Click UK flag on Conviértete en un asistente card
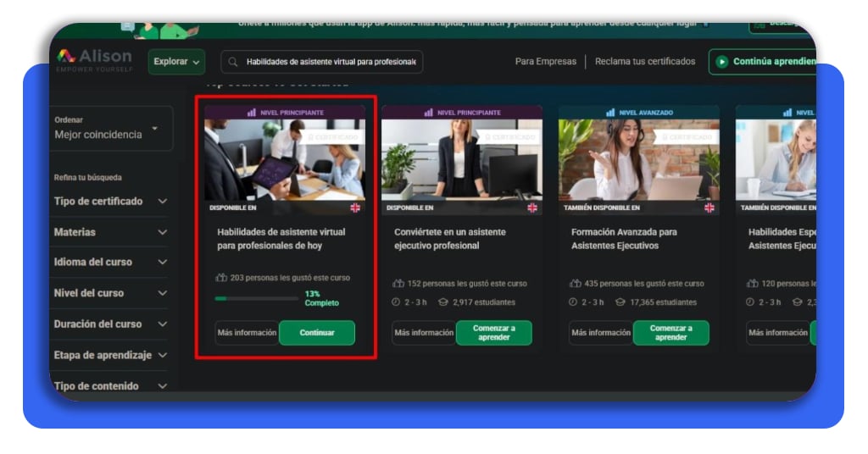The image size is (868, 454). (x=532, y=208)
